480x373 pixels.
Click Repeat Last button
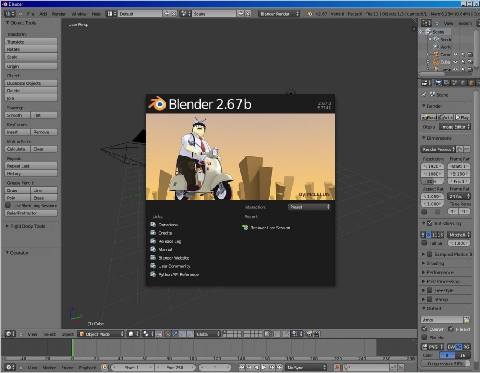31,166
